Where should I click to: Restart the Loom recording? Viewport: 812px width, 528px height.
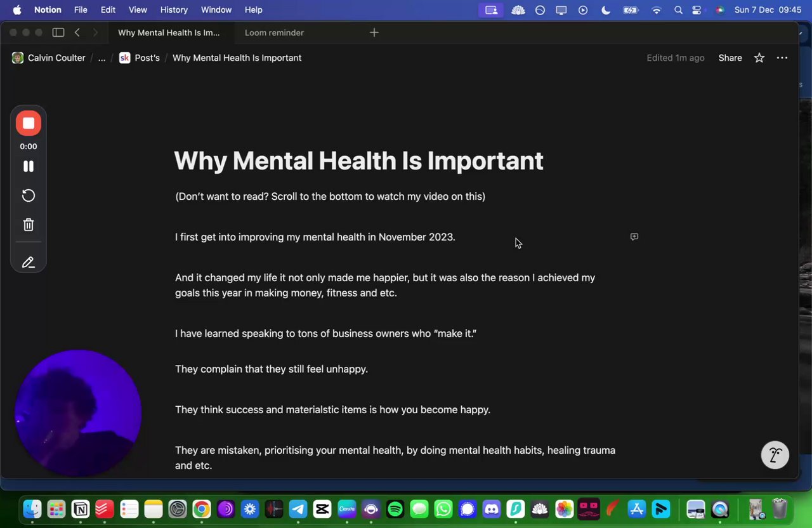tap(29, 195)
